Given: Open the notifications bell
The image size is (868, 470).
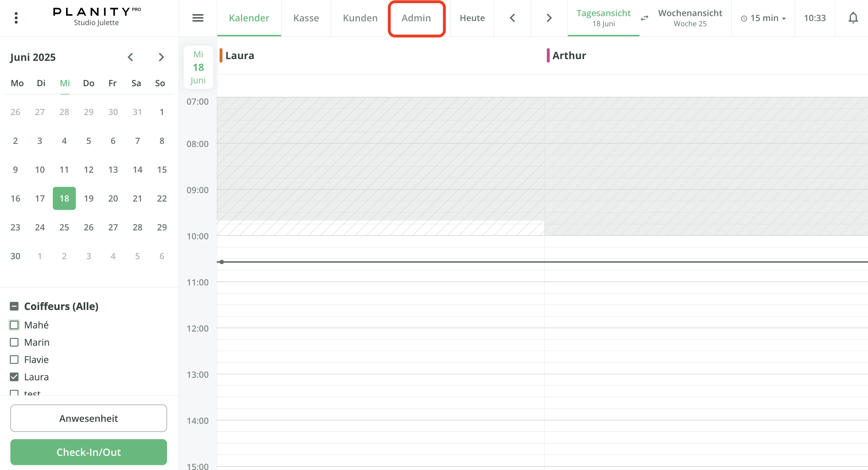Looking at the screenshot, I should [x=853, y=18].
